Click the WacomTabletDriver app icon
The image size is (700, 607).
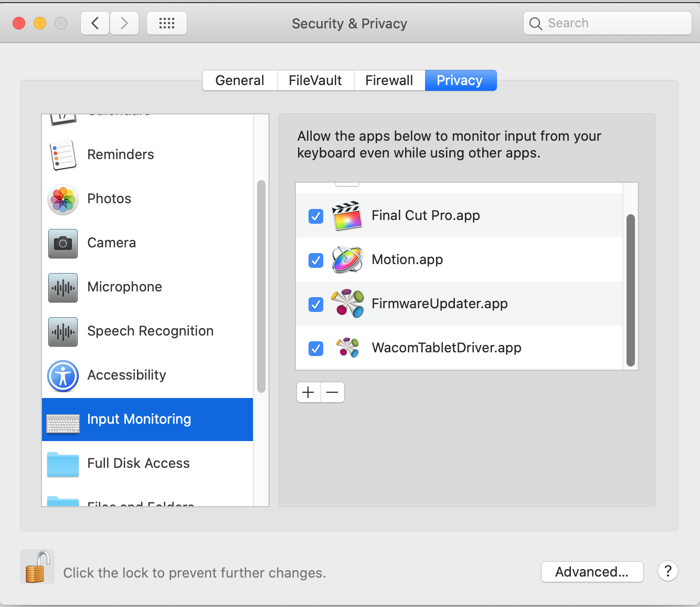click(347, 348)
